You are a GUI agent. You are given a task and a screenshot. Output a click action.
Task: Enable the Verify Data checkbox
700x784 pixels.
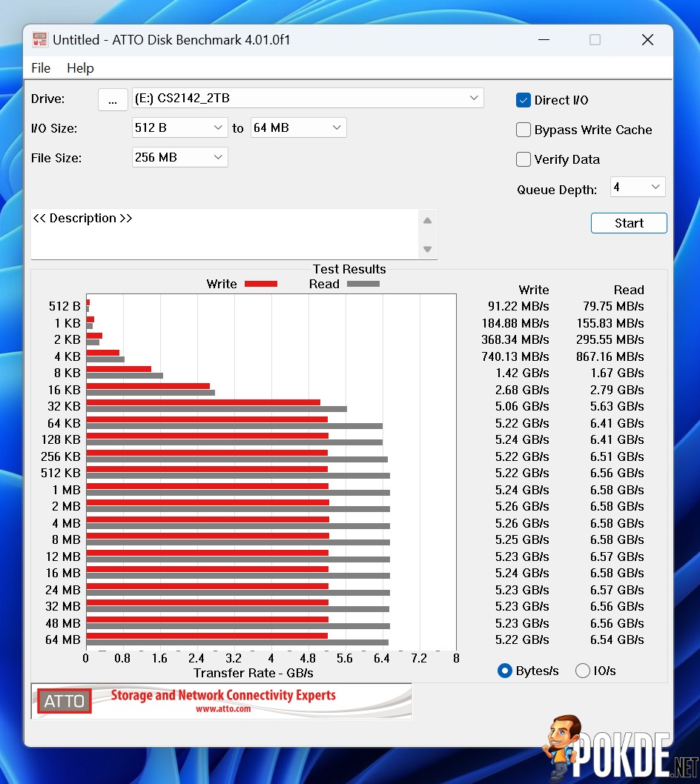point(524,159)
